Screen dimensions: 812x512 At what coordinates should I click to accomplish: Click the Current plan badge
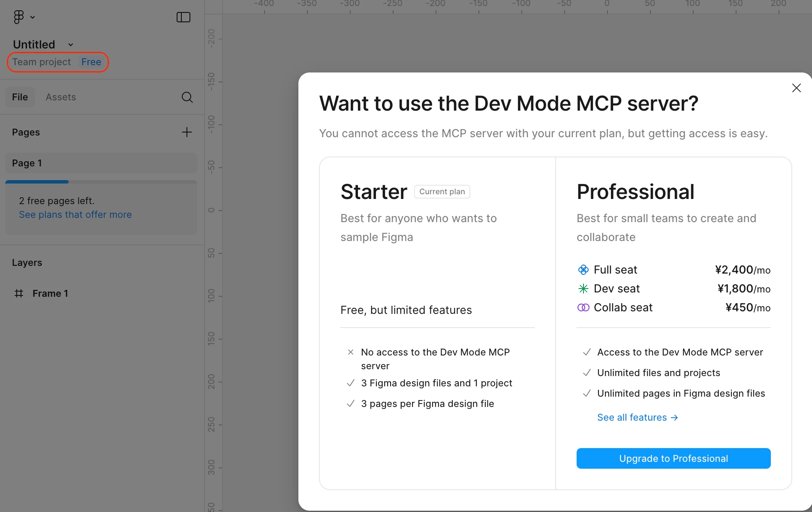pyautogui.click(x=442, y=192)
